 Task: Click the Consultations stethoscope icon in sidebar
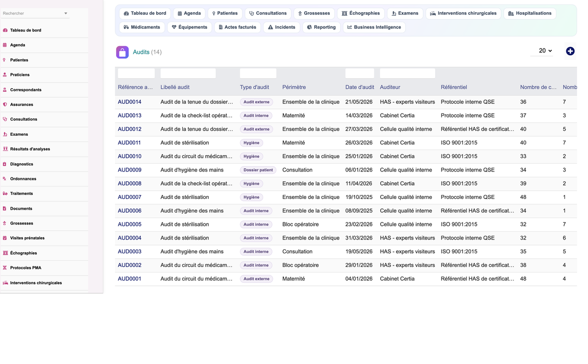point(5,119)
